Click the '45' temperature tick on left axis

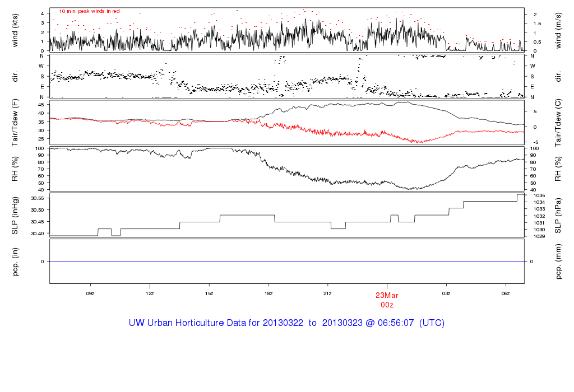(x=41, y=105)
